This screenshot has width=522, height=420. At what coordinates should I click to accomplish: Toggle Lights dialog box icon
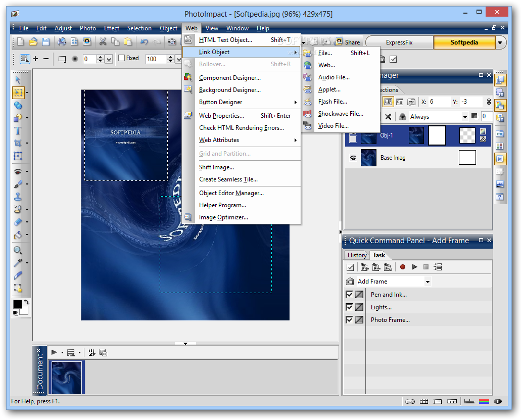pyautogui.click(x=359, y=307)
